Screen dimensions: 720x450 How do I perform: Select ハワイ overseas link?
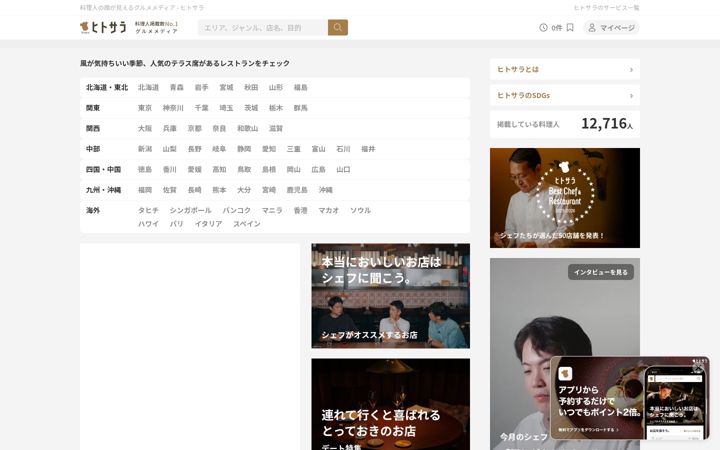click(148, 224)
